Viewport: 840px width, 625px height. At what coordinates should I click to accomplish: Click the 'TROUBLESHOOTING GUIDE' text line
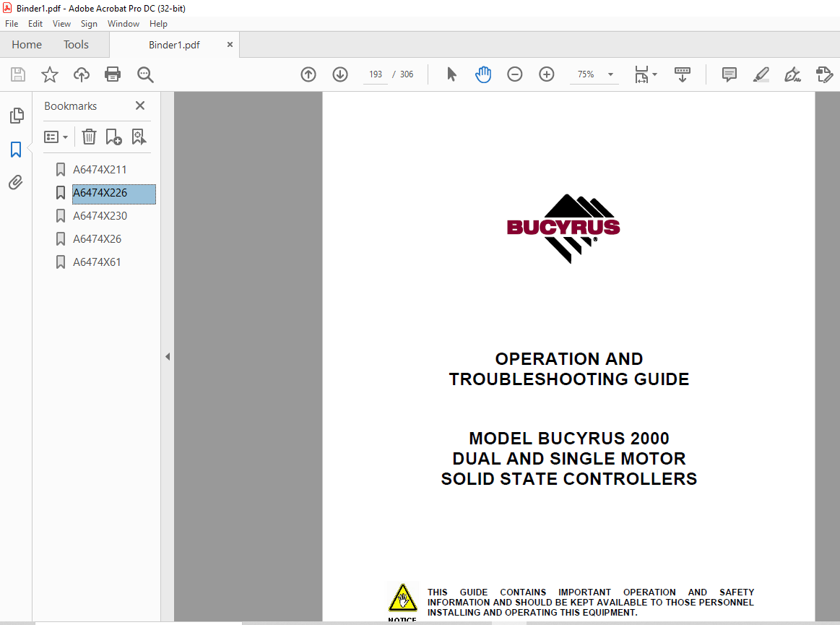569,379
